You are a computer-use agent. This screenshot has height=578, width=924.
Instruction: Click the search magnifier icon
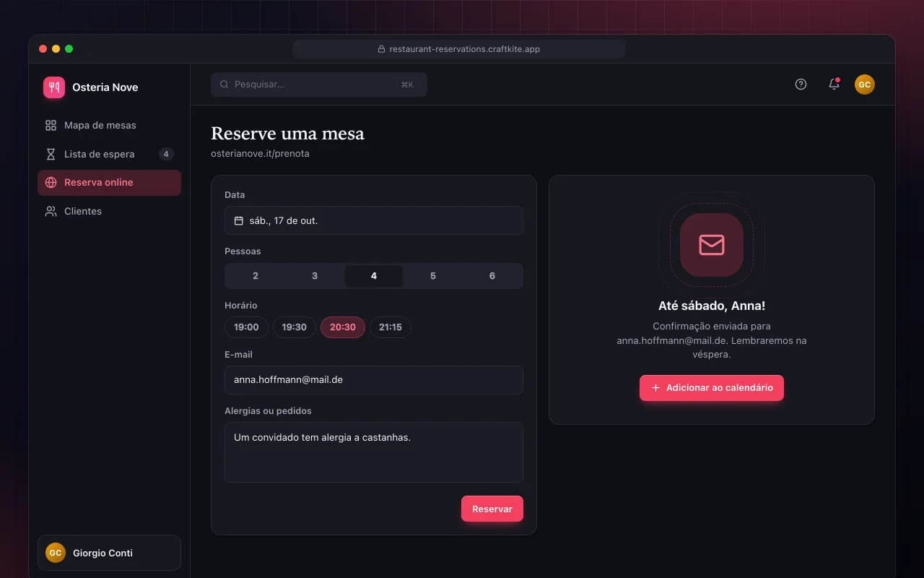225,85
